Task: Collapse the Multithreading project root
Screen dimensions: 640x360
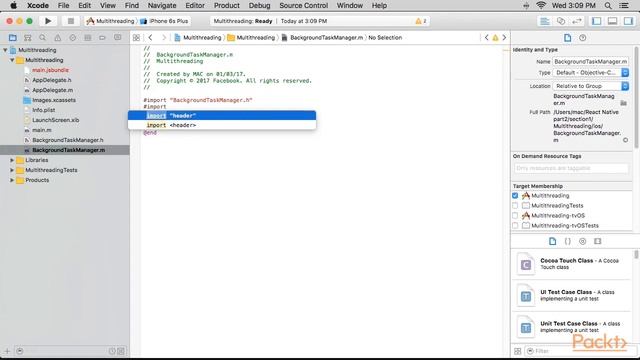Action: click(x=5, y=50)
